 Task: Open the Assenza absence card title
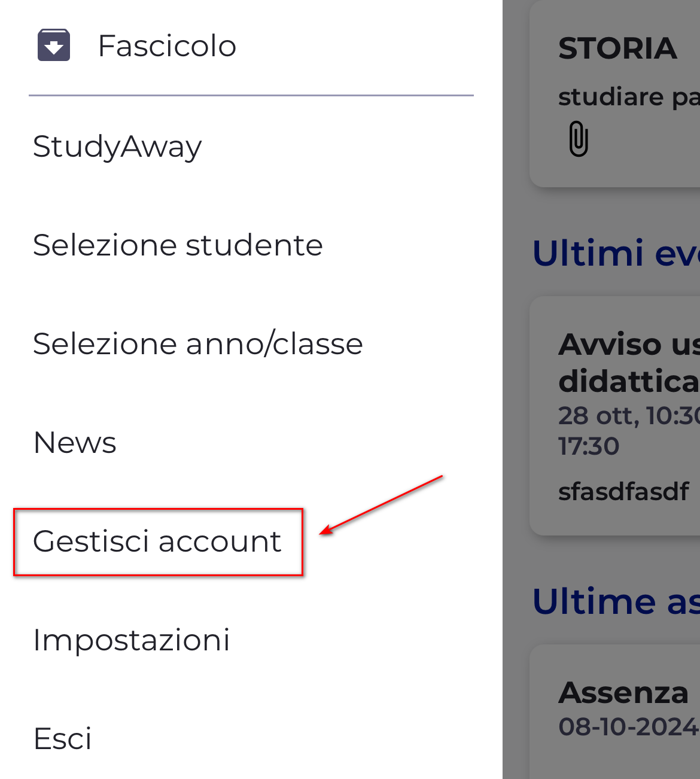(x=623, y=693)
